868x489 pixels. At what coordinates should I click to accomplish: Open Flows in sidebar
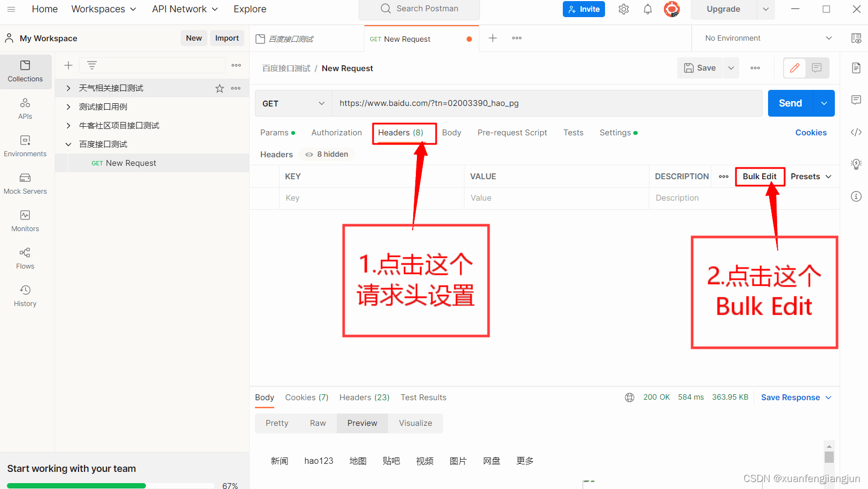tap(25, 258)
